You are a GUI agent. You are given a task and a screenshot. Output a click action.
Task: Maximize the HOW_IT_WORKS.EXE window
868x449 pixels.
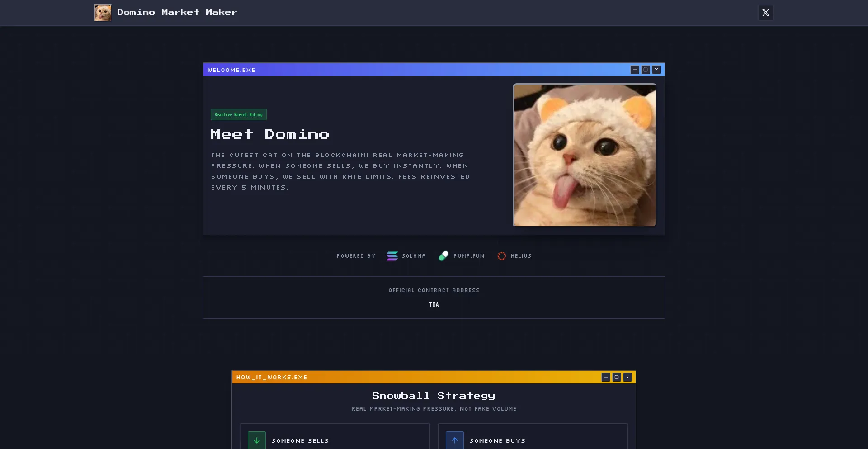coord(617,377)
